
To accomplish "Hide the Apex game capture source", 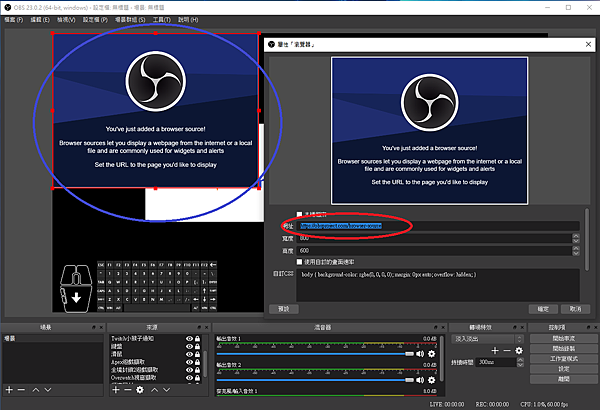I will [x=189, y=362].
